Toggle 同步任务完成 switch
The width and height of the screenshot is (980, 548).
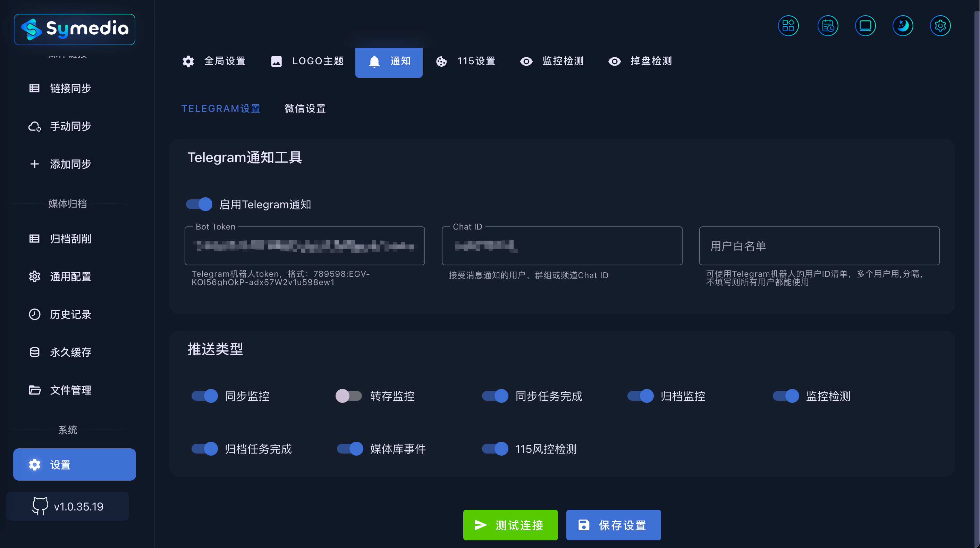[x=495, y=396]
